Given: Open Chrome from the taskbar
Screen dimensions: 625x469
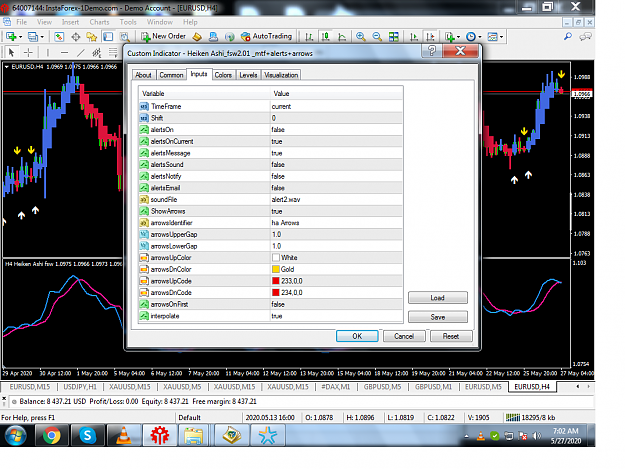Looking at the screenshot, I should [52, 435].
